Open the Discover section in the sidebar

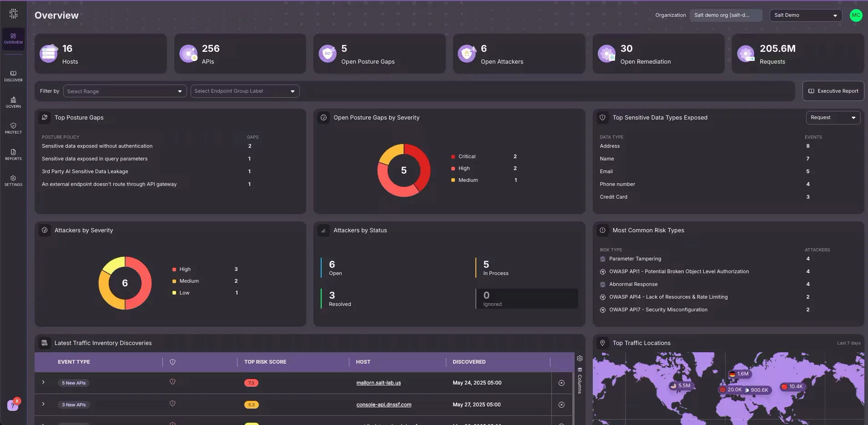13,75
